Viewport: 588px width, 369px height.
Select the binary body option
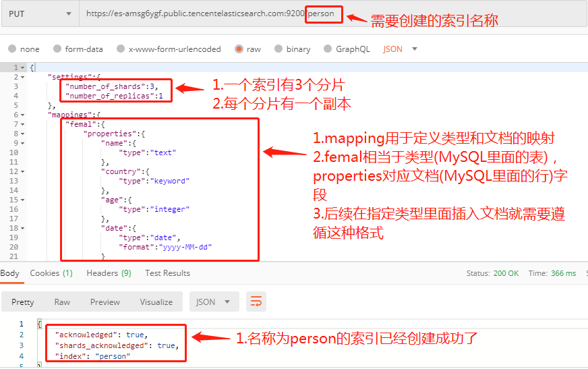pyautogui.click(x=293, y=49)
